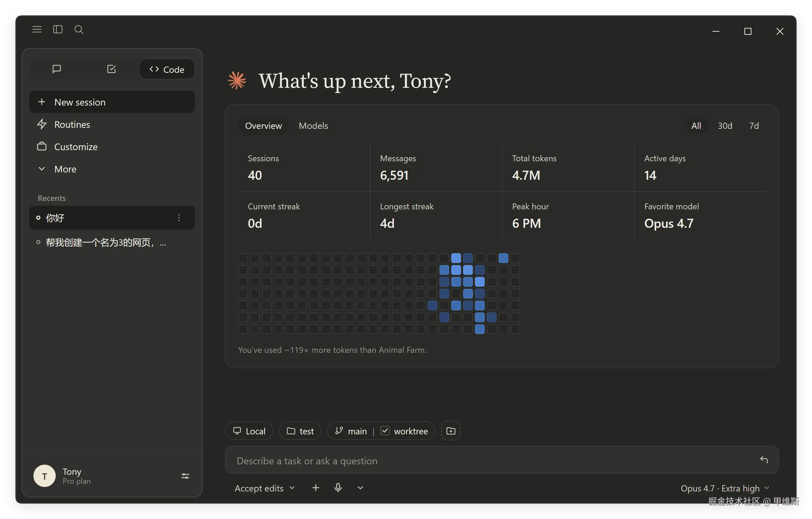Open the tasks checkmark mode icon

[x=111, y=69]
